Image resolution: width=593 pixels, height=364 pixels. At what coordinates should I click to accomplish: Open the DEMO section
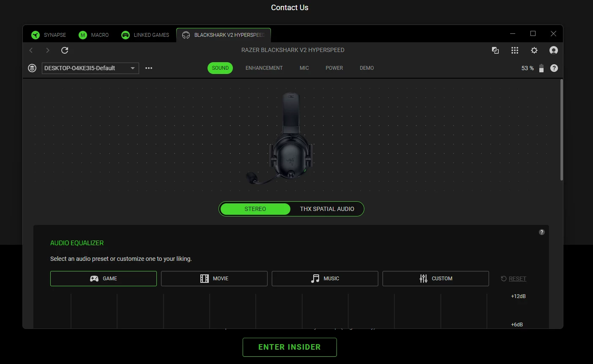[x=367, y=68]
